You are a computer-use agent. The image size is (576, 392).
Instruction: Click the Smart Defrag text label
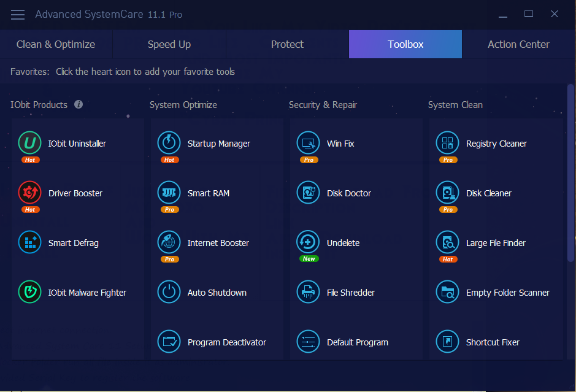click(74, 243)
